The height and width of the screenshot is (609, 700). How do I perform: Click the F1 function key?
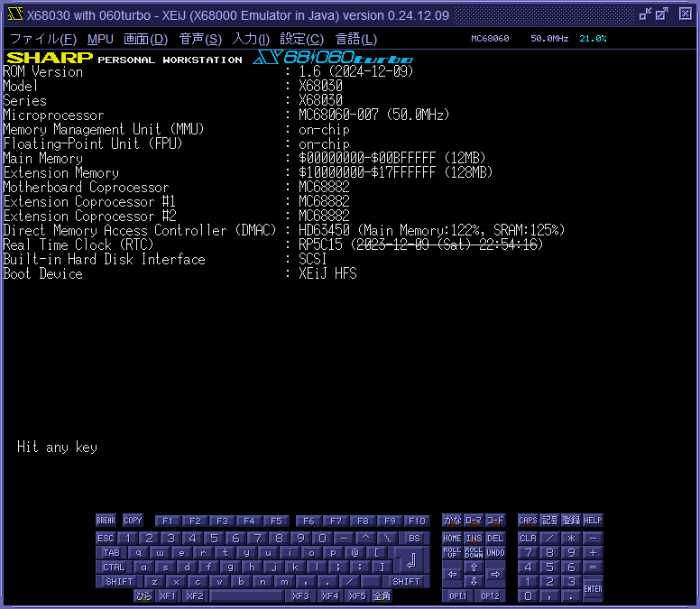click(168, 521)
